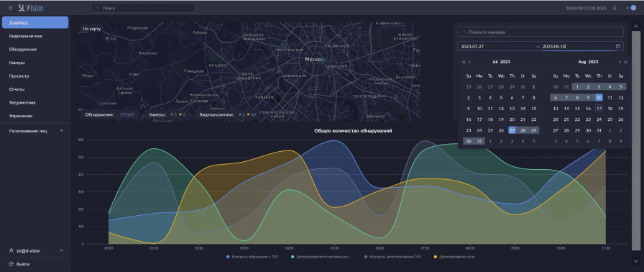Jump to next year with double-right arrows
Image resolution: width=644 pixels, height=272 pixels.
(x=625, y=62)
